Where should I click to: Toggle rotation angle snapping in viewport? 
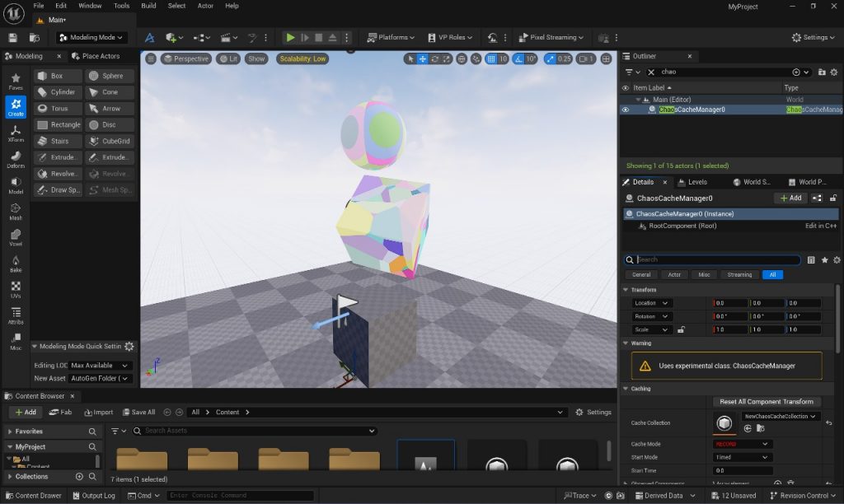point(518,58)
